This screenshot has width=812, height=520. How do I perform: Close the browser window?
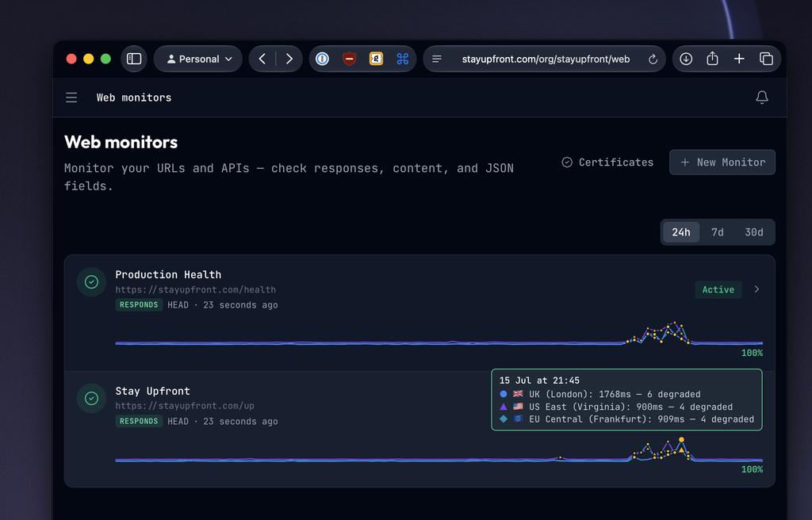71,59
